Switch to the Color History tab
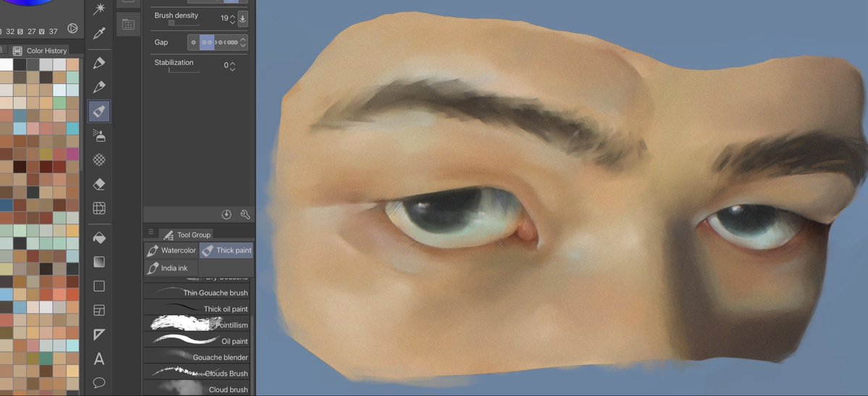This screenshot has width=868, height=396. [x=41, y=51]
